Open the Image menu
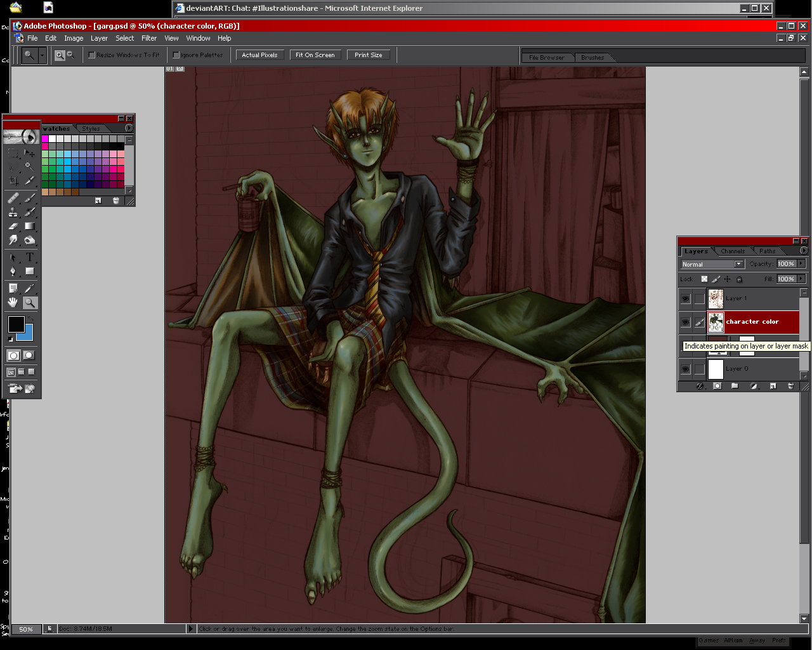 (x=74, y=38)
